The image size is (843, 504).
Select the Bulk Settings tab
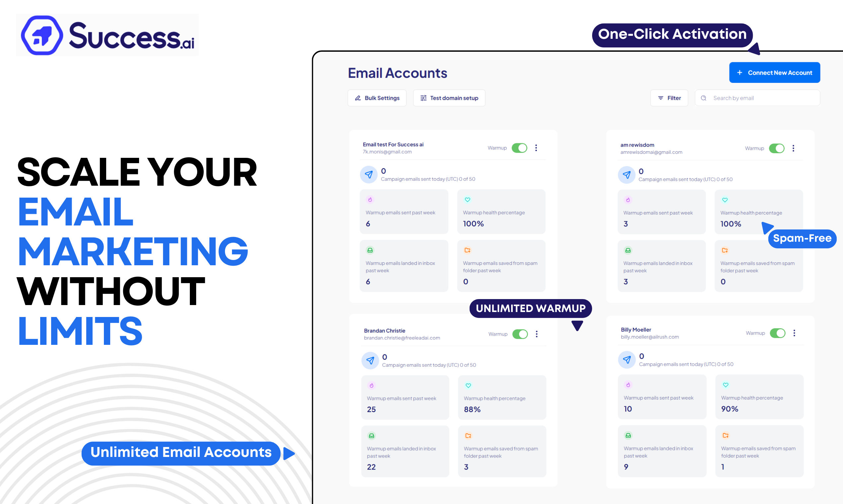click(376, 98)
